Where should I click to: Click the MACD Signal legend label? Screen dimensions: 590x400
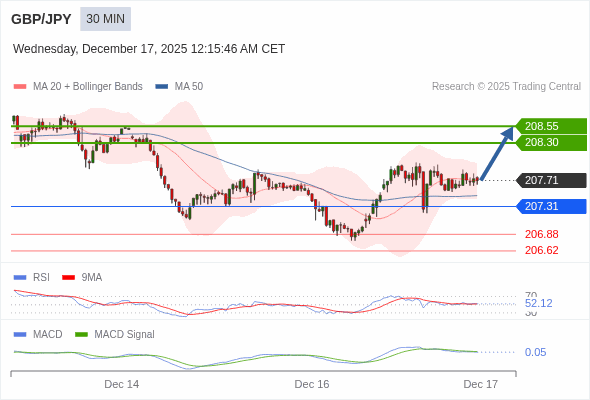click(125, 334)
